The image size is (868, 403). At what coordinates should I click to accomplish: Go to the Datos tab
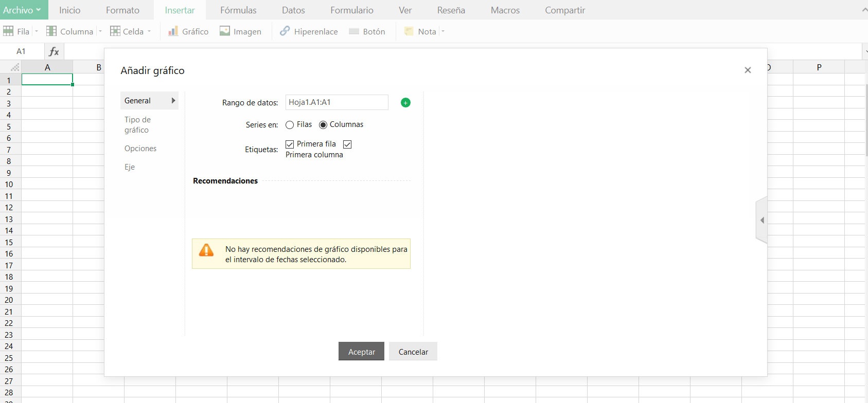(x=293, y=10)
